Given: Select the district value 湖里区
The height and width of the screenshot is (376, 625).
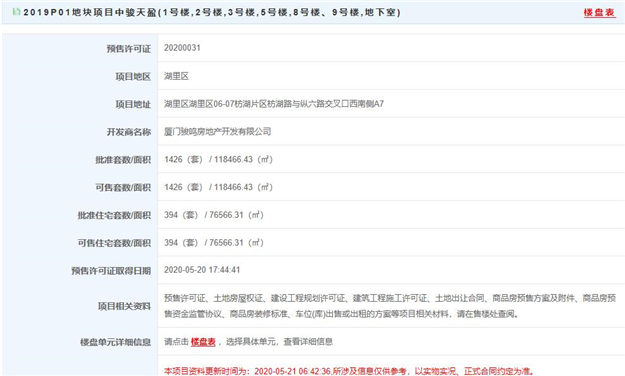Looking at the screenshot, I should 176,76.
